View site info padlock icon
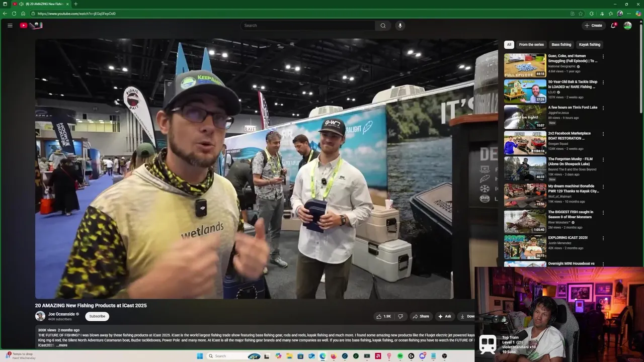The height and width of the screenshot is (362, 644). pyautogui.click(x=33, y=14)
